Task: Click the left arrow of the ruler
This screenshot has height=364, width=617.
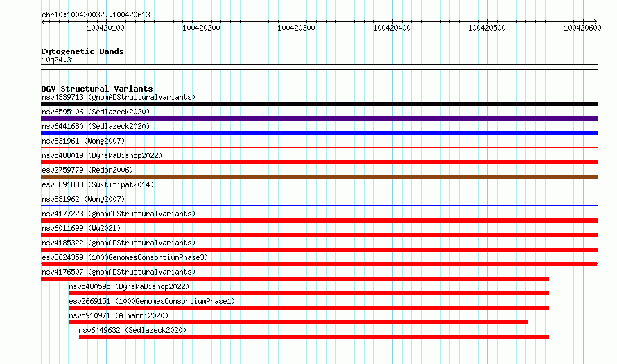Action: [43, 21]
